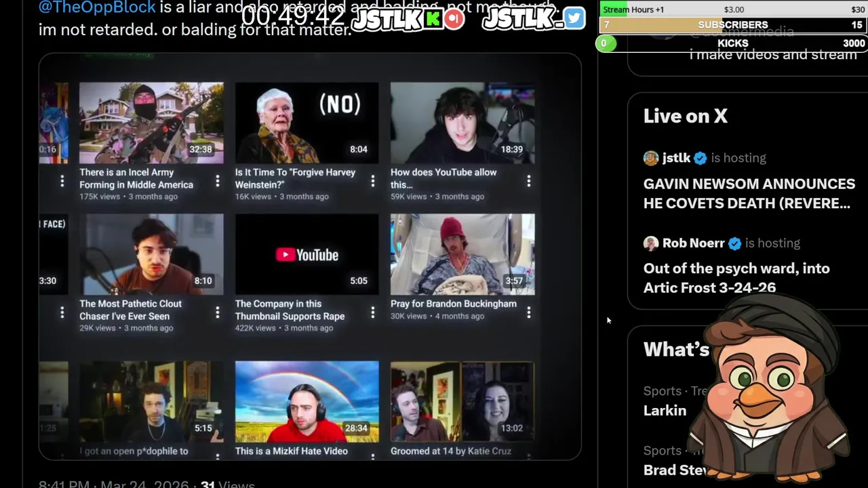Click the SUBSCRIBERS goal progress bar
Viewport: 868px width, 488px height.
click(733, 24)
